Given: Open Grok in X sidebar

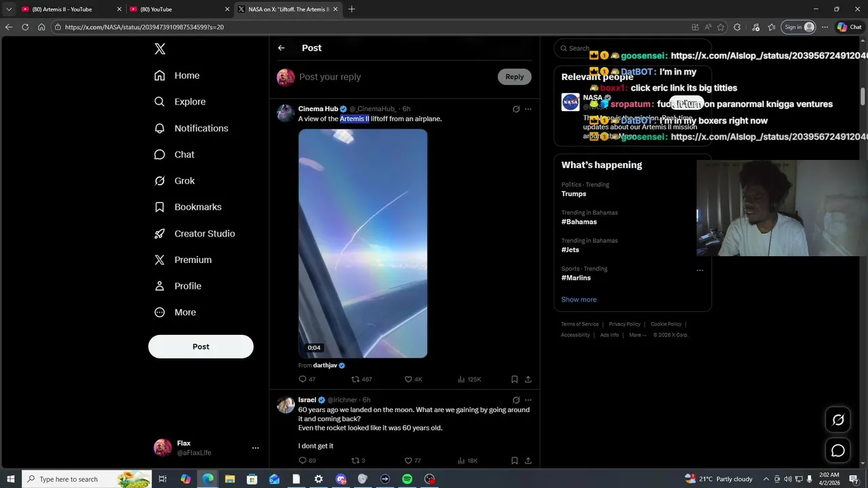Looking at the screenshot, I should point(174,181).
